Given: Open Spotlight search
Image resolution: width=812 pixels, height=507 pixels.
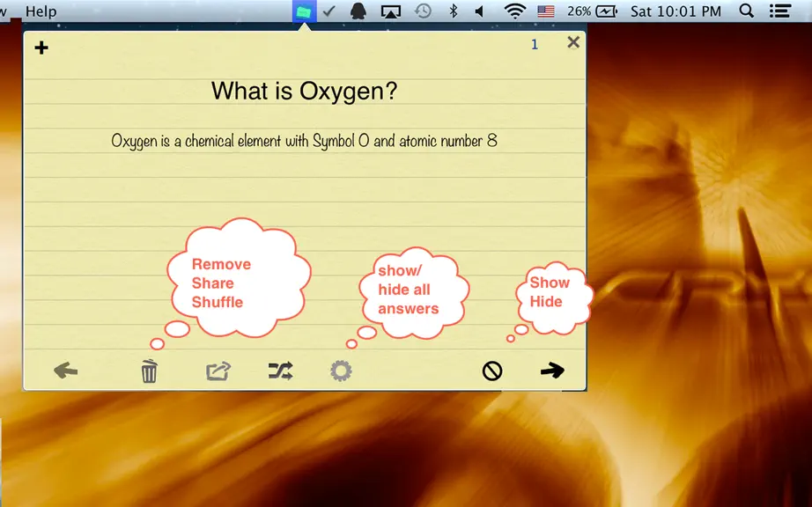Looking at the screenshot, I should 746,11.
